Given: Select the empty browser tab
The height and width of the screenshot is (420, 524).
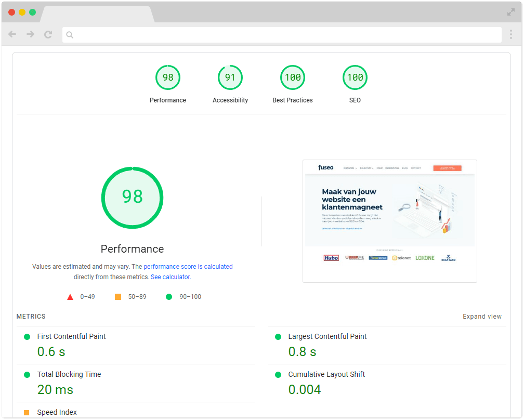Looking at the screenshot, I should pos(97,15).
